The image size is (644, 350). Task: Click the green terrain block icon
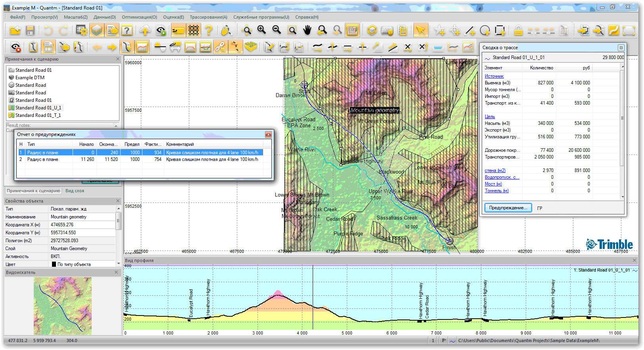click(x=250, y=48)
